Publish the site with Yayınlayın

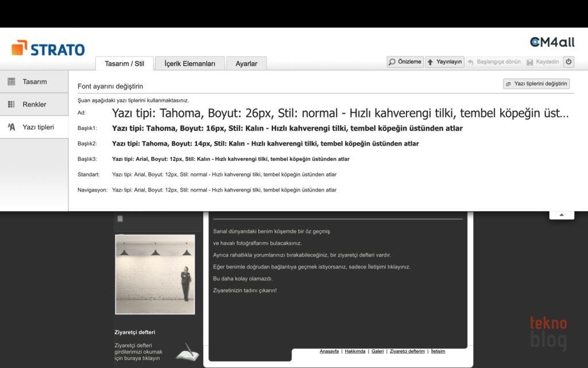pyautogui.click(x=444, y=62)
